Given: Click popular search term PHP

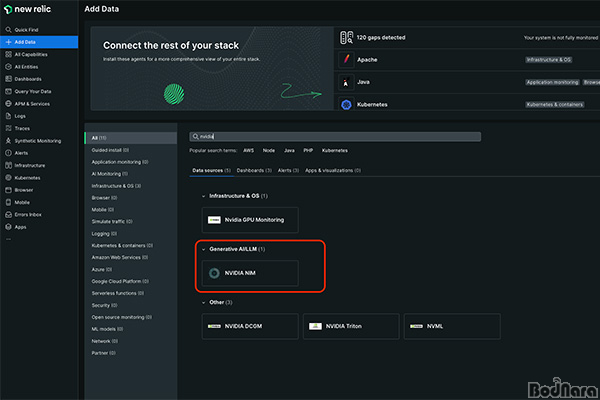Looking at the screenshot, I should (x=308, y=150).
